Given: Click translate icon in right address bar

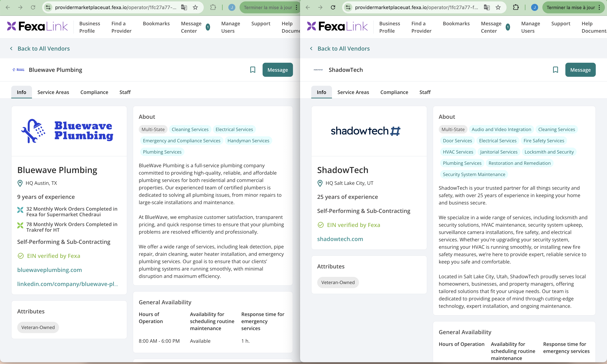Looking at the screenshot, I should tap(487, 7).
